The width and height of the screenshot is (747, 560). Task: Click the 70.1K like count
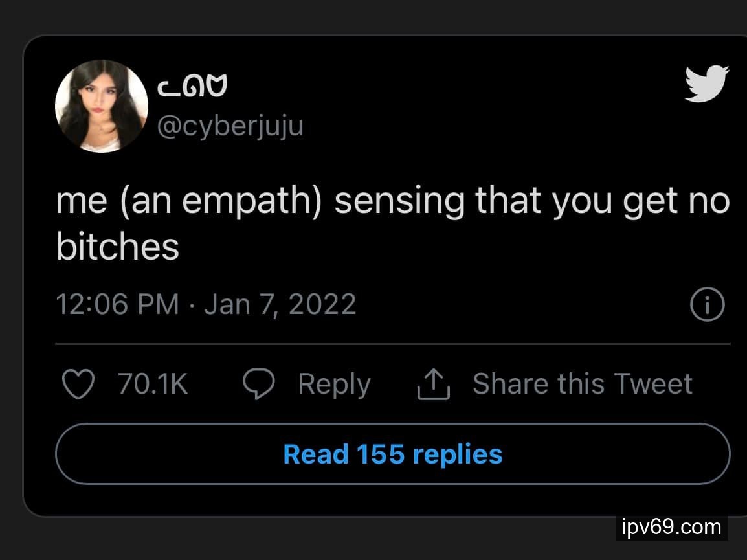click(153, 385)
